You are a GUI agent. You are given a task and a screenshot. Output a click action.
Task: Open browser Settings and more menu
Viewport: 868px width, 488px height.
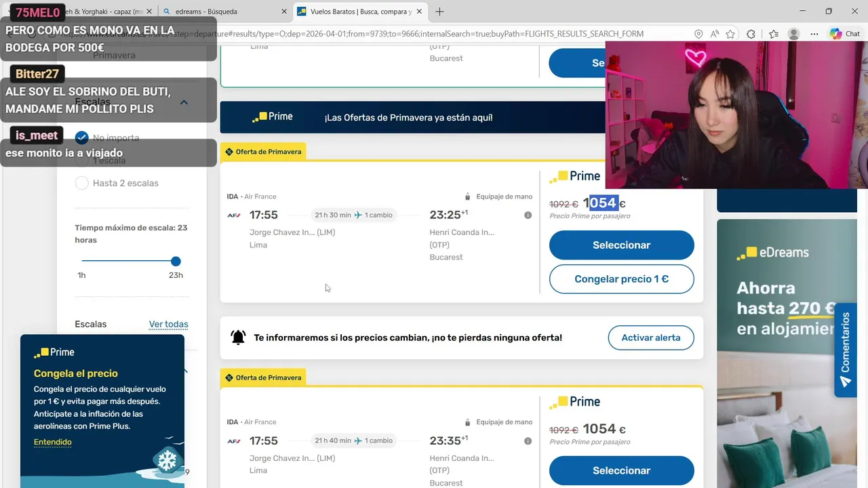pos(814,34)
